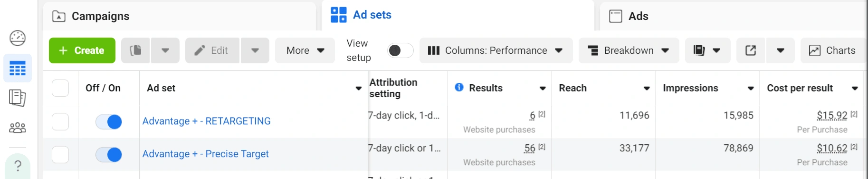Viewport: 868px width, 179px height.
Task: Check the Advantage + - Precise Target checkbox
Action: (x=60, y=155)
